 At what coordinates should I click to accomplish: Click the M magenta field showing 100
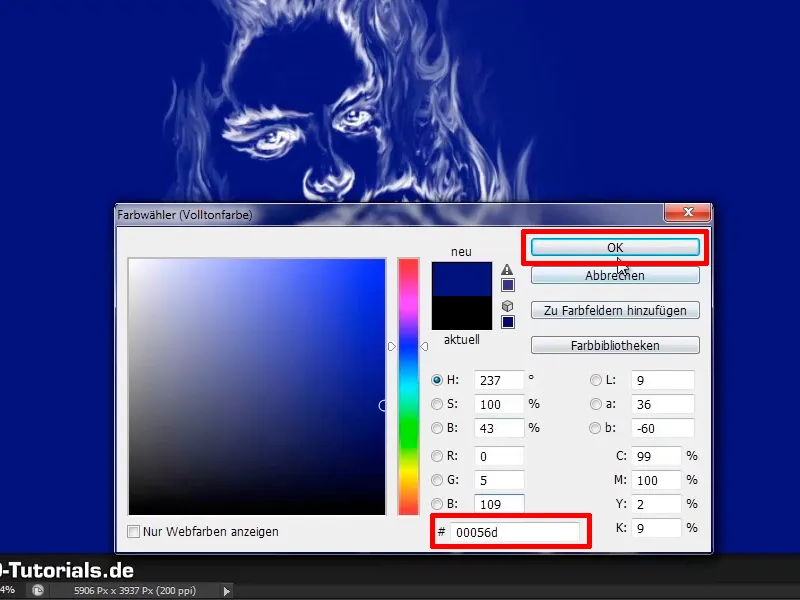[656, 480]
